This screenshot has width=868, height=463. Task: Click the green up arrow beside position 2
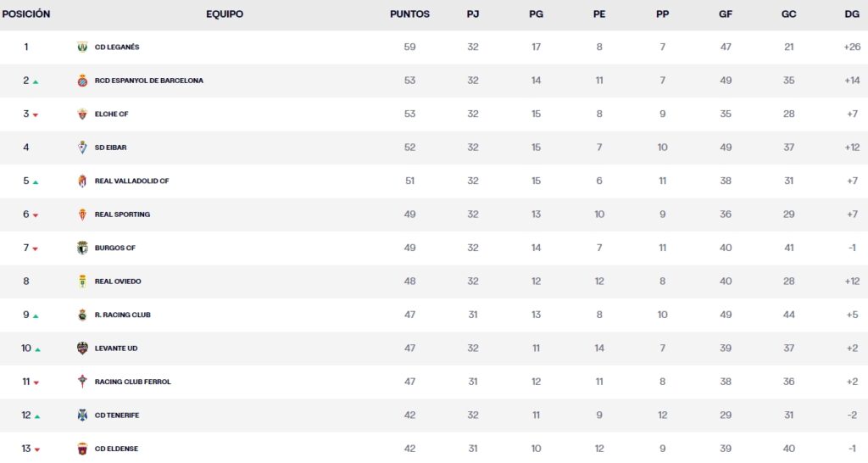pyautogui.click(x=36, y=82)
